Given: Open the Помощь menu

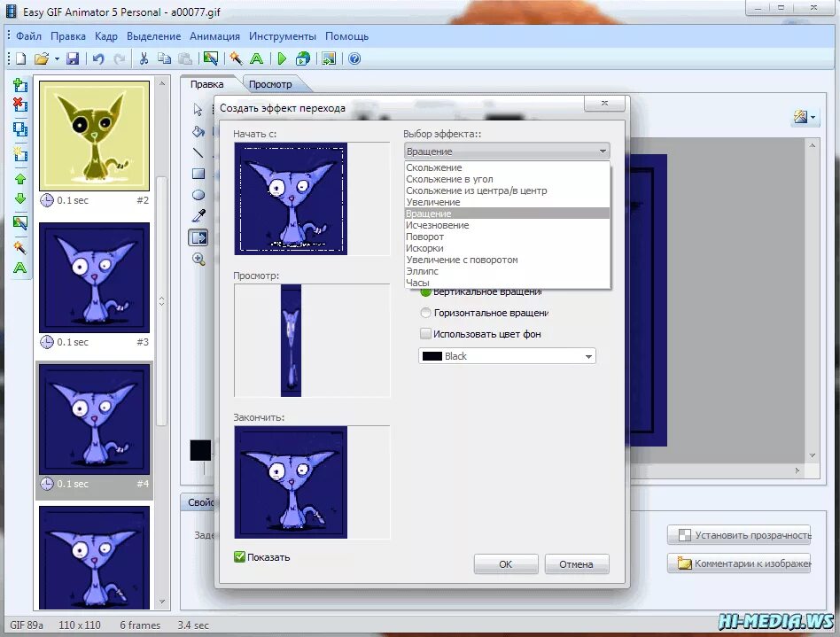Looking at the screenshot, I should 347,36.
